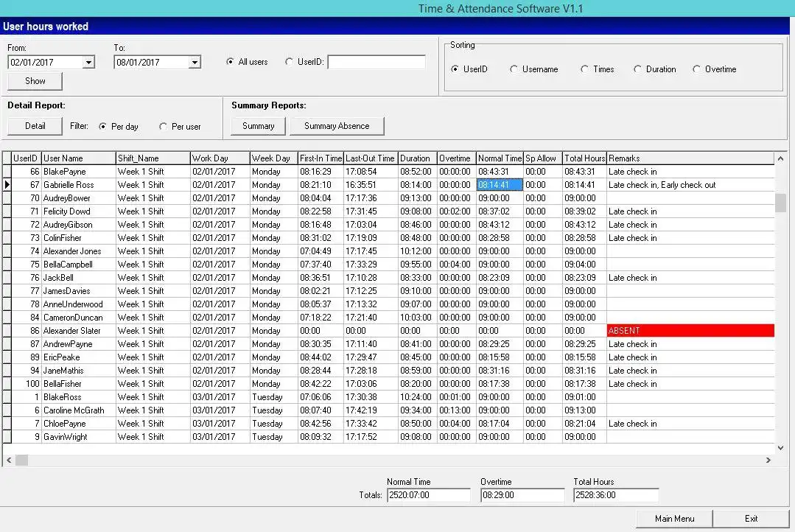Select the highlighted 08:14:41 Normal Time cell
The width and height of the screenshot is (795, 532).
coord(500,185)
